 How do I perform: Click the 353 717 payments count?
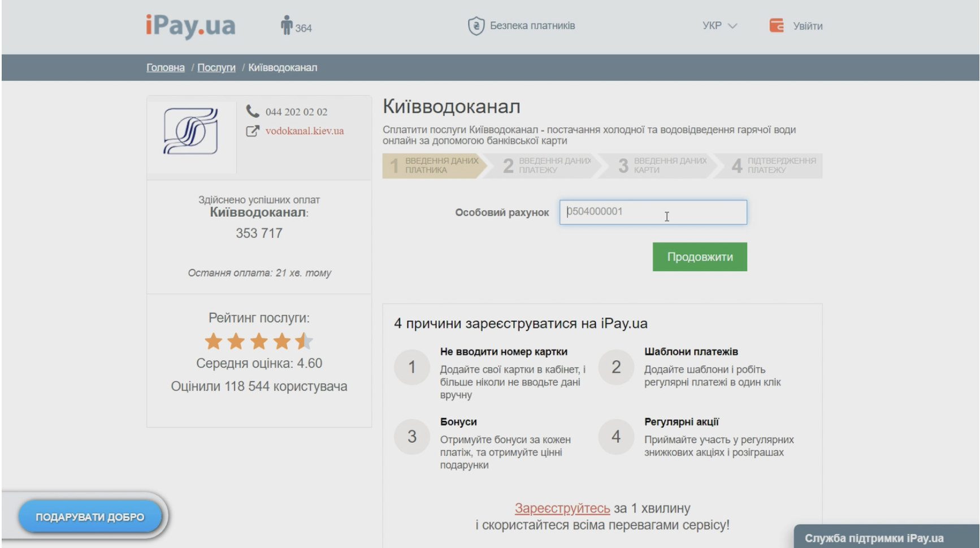tap(259, 233)
